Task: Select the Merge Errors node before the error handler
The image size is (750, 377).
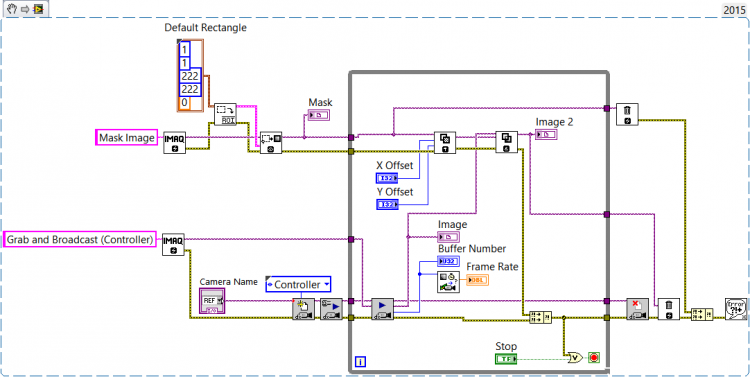Action: (702, 315)
